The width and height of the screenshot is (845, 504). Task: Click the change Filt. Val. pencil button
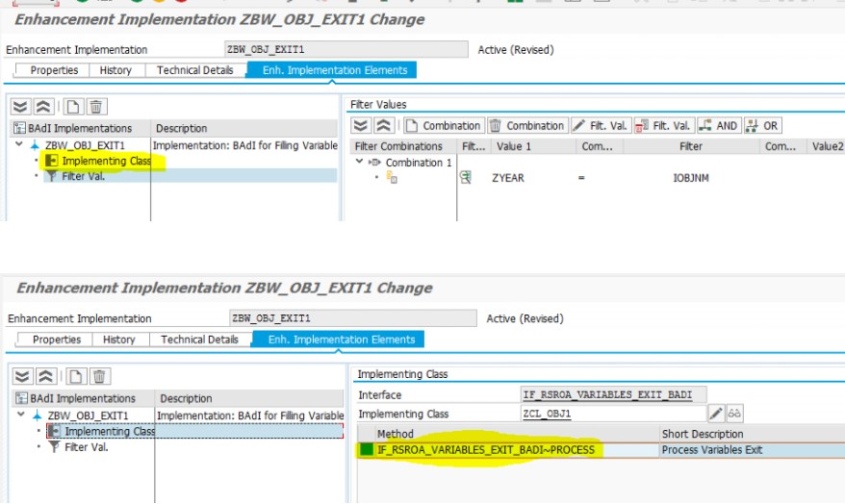tap(601, 125)
